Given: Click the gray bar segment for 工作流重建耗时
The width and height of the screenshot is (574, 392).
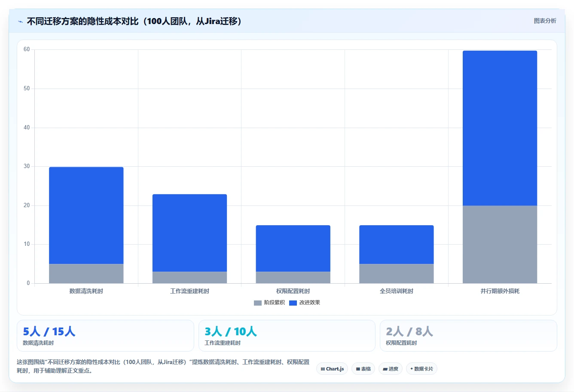Looking at the screenshot, I should 189,278.
